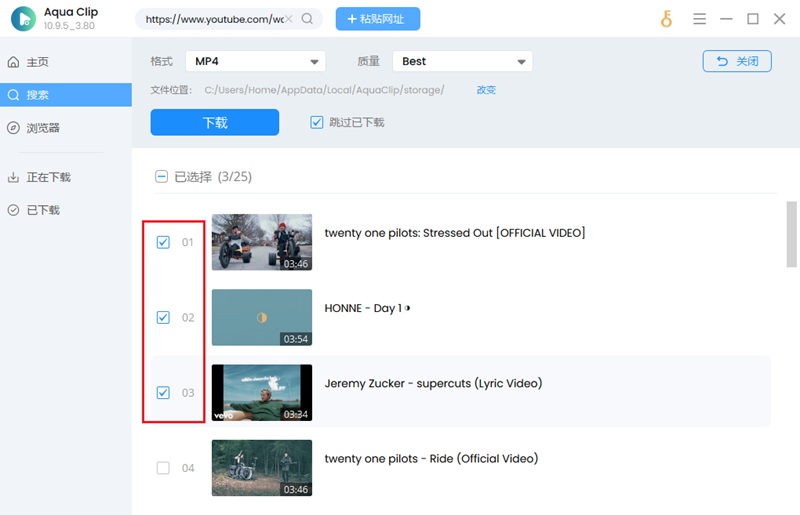
Task: Click the storage path text C:/Users/Home/AppData
Action: [324, 90]
